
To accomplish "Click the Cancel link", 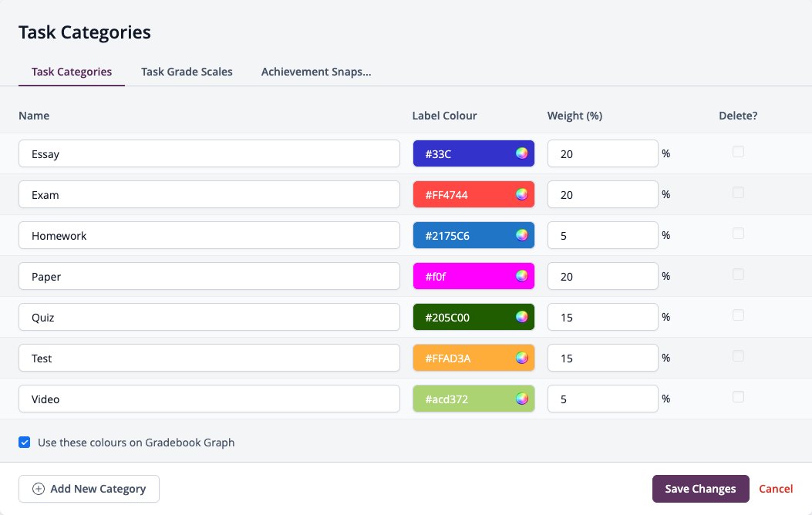I will coord(776,489).
